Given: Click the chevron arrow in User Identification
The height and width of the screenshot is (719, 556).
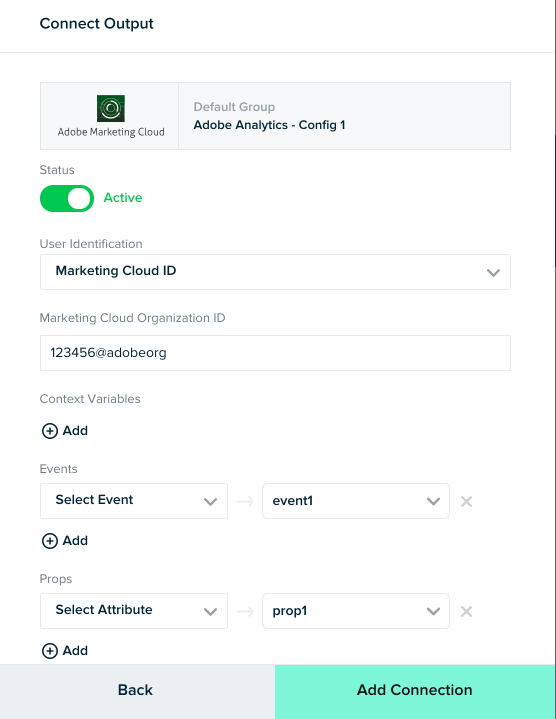Looking at the screenshot, I should (493, 273).
